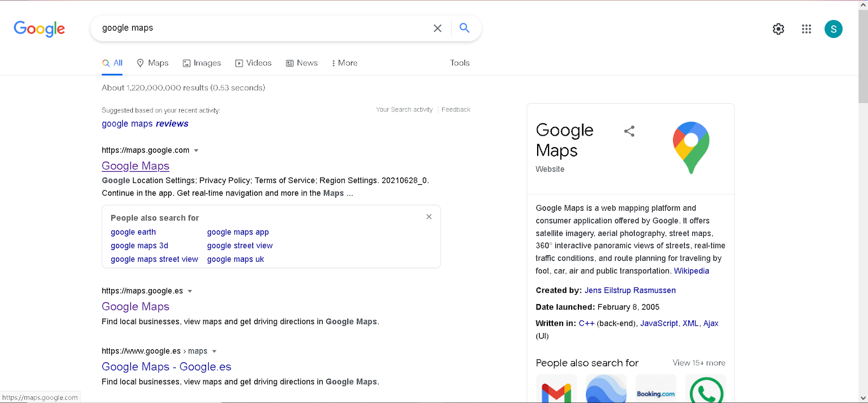Image resolution: width=868 pixels, height=403 pixels.
Task: Click the scrollbar up arrow
Action: (x=863, y=5)
